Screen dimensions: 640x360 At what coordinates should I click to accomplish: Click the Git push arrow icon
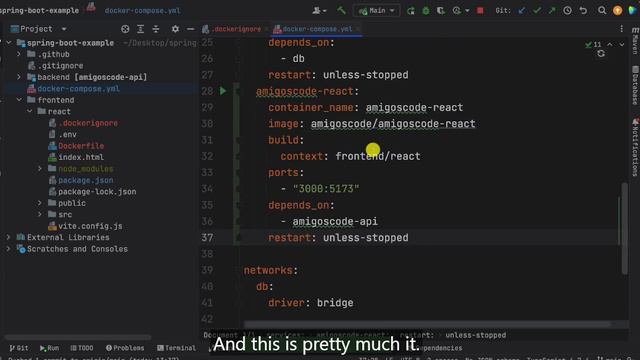click(x=552, y=11)
